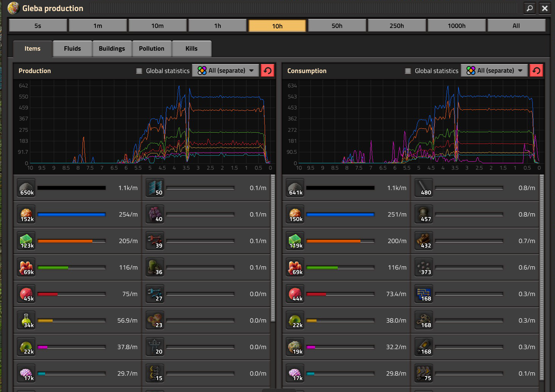Viewport: 555px width, 392px height.
Task: Select the 150k Consumption item icon
Action: pyautogui.click(x=295, y=214)
